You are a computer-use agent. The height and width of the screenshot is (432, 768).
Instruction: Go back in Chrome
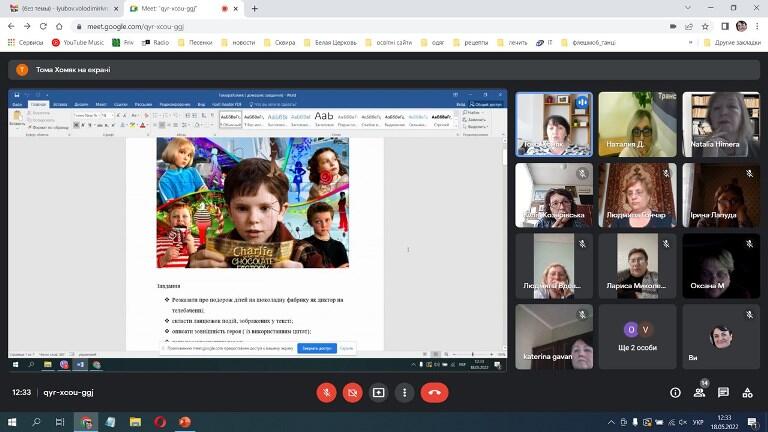click(x=11, y=26)
